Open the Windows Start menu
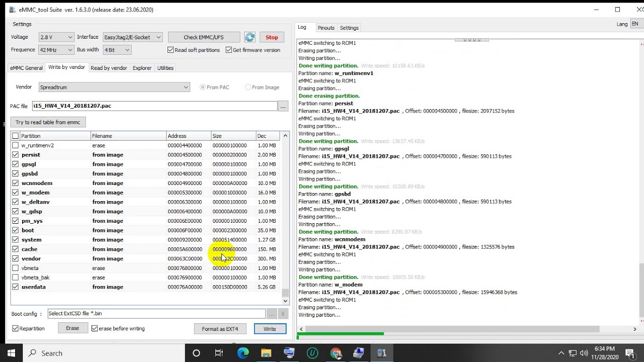This screenshot has width=644, height=362. coord(11,353)
